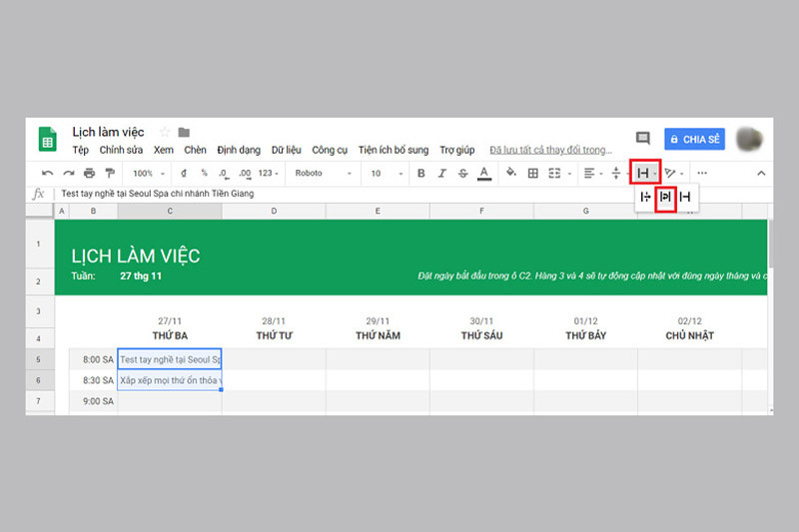Choose the Clip text wrapping option
Screen dimensions: 799x532
pyautogui.click(x=685, y=197)
